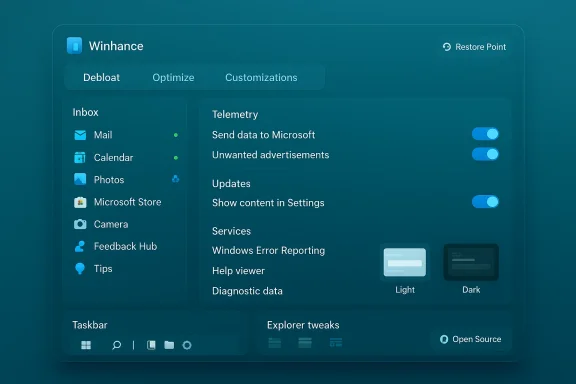576x384 pixels.
Task: Select the Light theme thumbnail
Action: point(405,262)
